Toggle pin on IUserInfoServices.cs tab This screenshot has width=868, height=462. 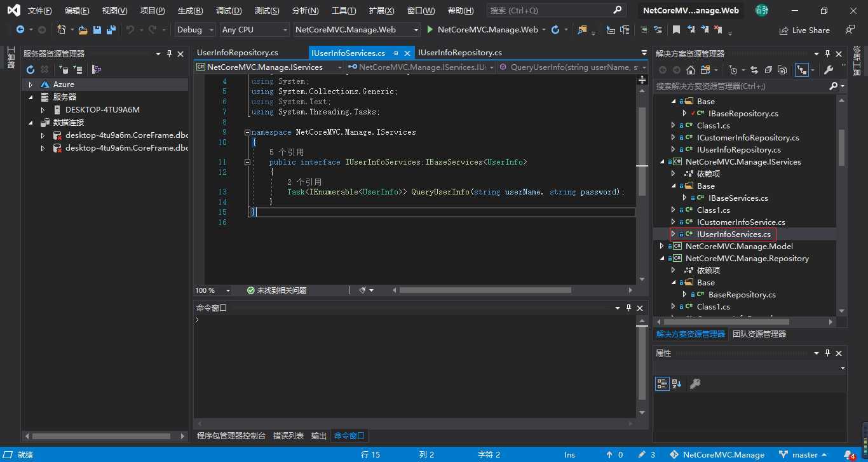point(395,53)
